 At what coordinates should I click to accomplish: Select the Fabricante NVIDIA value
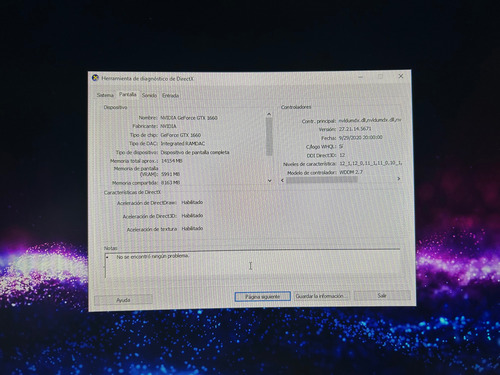(168, 126)
